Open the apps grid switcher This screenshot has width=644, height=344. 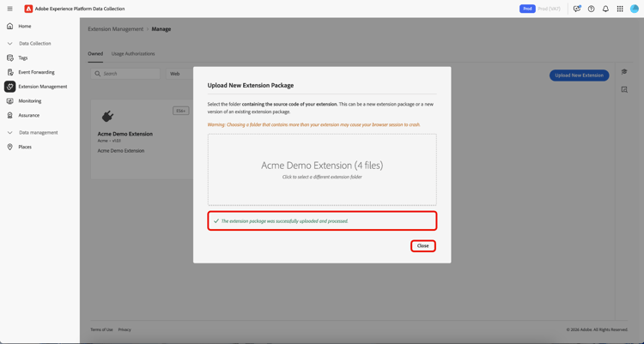[x=620, y=9]
